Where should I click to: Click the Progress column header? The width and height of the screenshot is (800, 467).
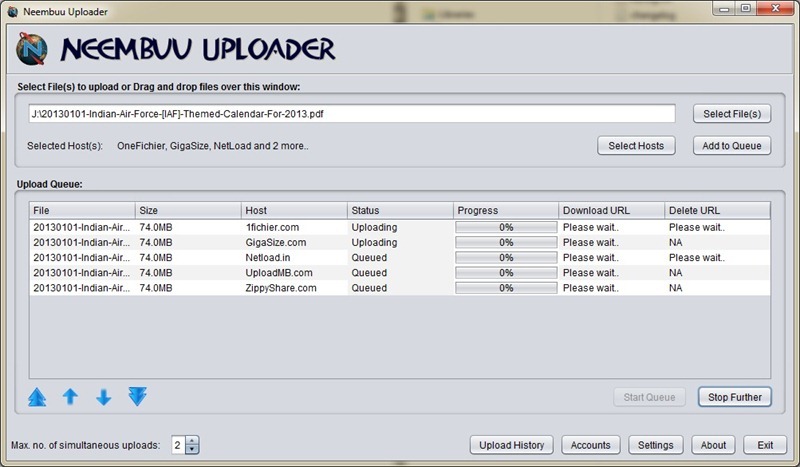click(x=506, y=210)
